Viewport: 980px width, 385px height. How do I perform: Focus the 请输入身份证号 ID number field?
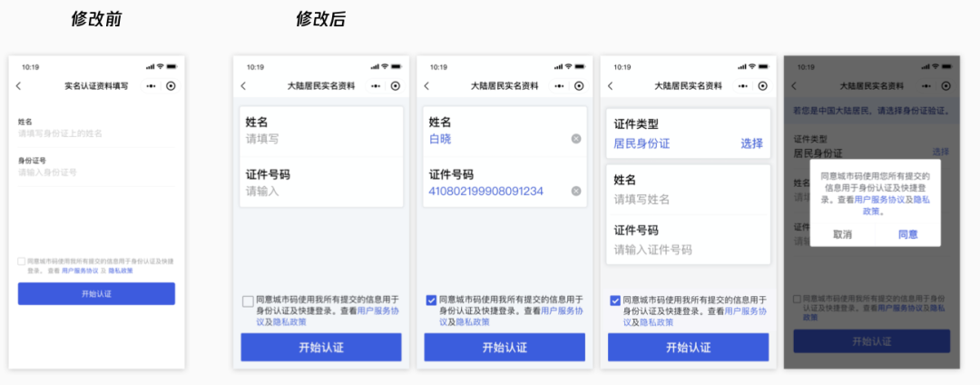[x=96, y=173]
